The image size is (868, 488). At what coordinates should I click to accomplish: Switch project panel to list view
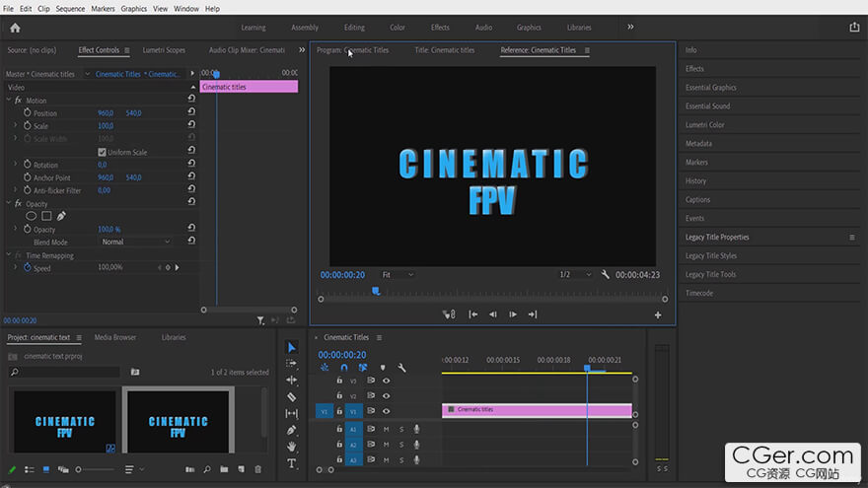coord(30,469)
